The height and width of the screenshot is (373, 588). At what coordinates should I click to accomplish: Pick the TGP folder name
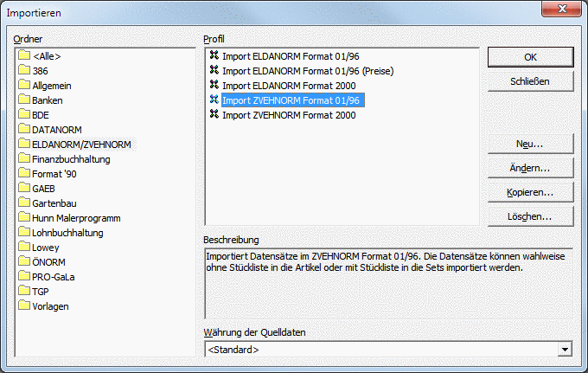point(41,292)
